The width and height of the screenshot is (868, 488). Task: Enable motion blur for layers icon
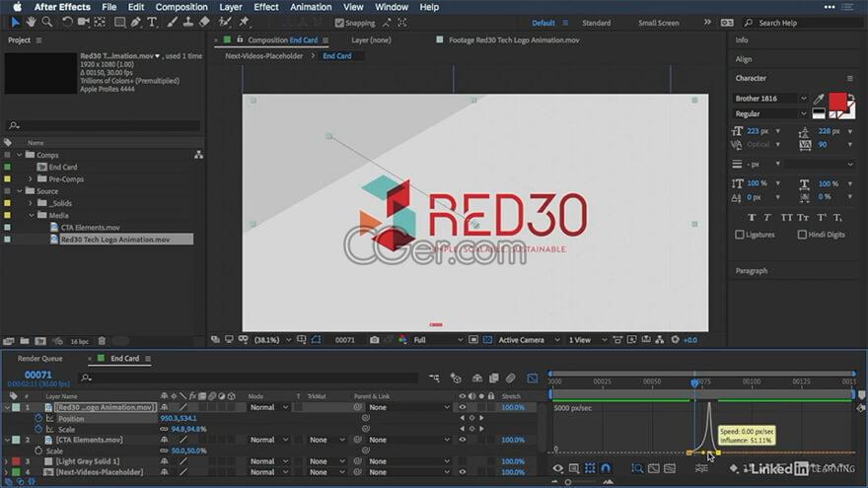pyautogui.click(x=510, y=378)
